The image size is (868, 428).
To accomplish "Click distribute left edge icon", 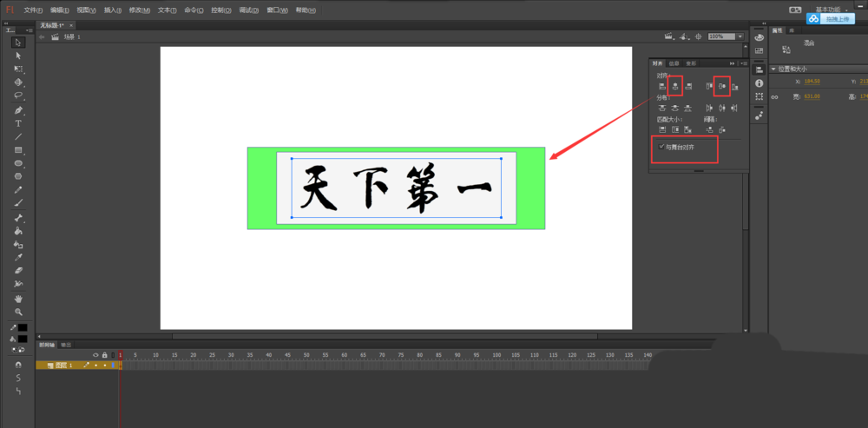I will point(709,108).
